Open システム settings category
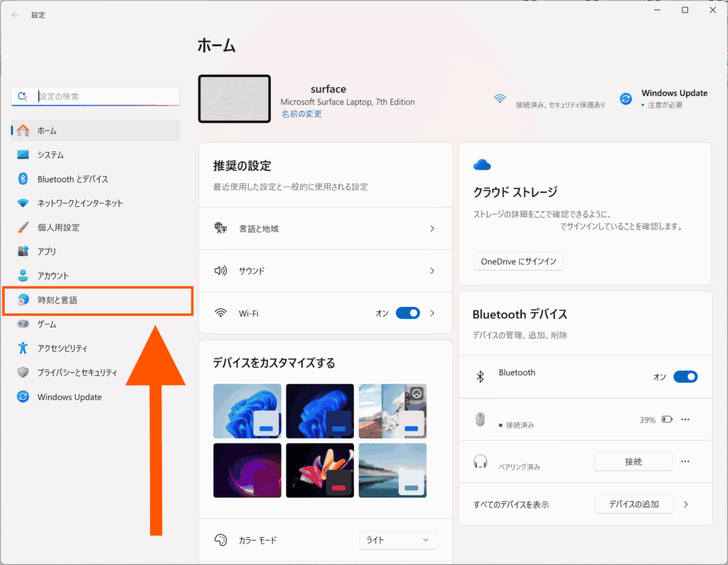Viewport: 728px width, 565px height. 96,155
